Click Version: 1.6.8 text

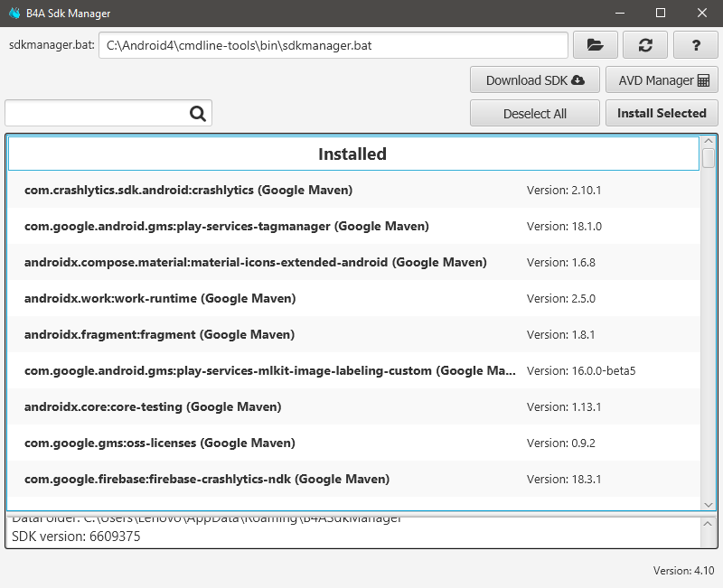click(x=561, y=262)
